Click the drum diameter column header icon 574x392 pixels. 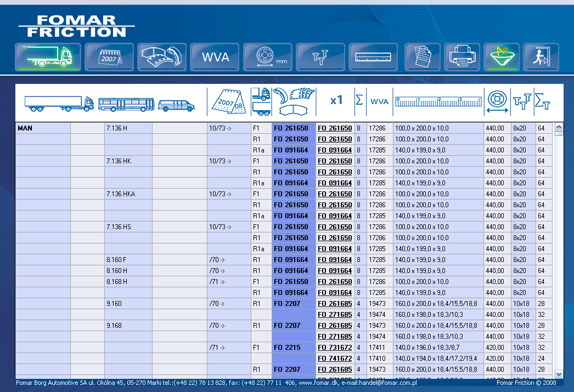(x=497, y=101)
